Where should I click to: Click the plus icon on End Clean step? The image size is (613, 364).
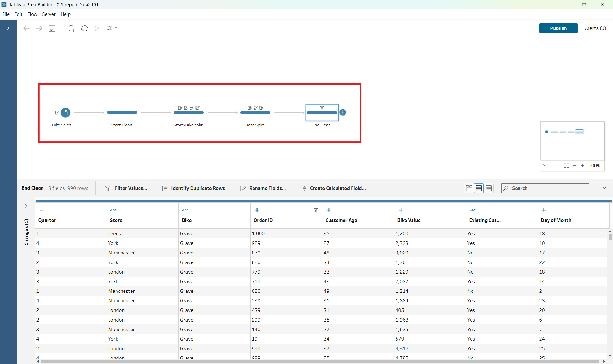[343, 112]
